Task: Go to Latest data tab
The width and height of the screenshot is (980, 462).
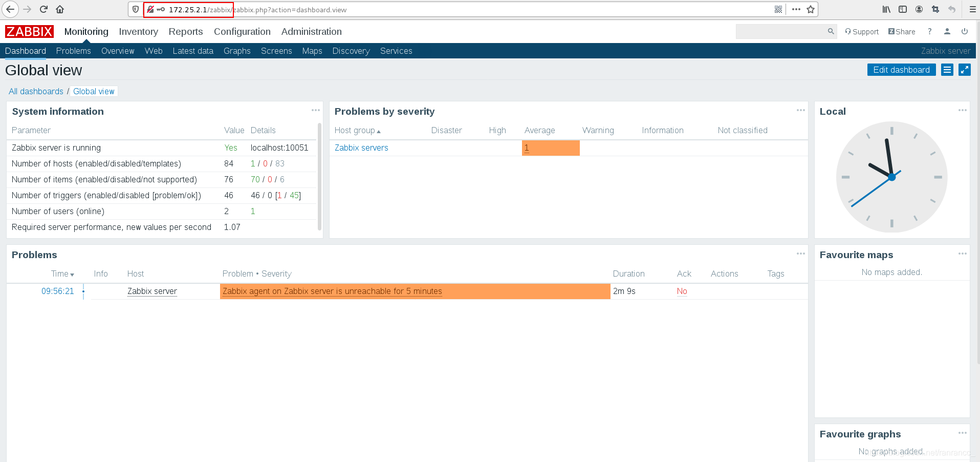Action: (x=193, y=51)
